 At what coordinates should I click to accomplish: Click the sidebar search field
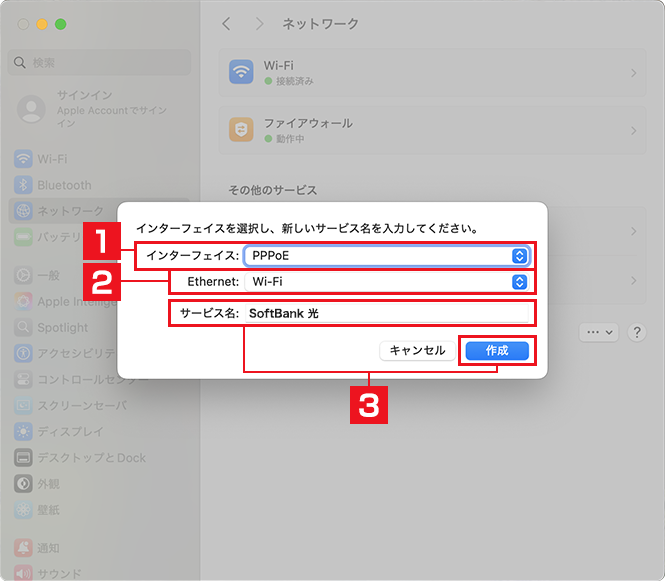pos(99,63)
